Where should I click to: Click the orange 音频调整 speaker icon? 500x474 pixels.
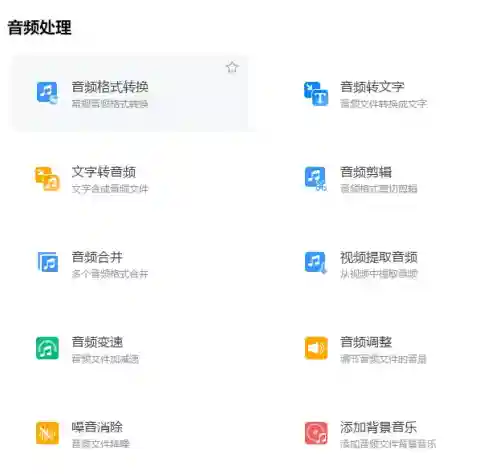[x=316, y=348]
